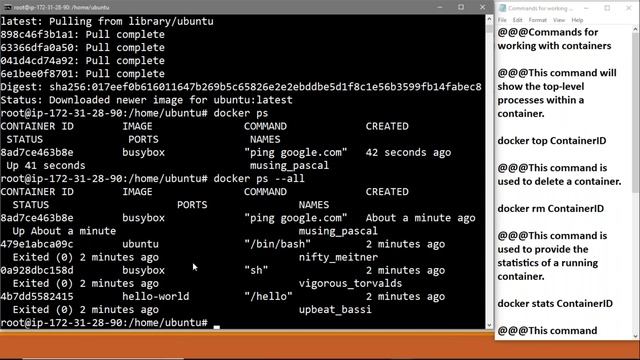Image resolution: width=640 pixels, height=360 pixels.
Task: Maximize the terminal window
Action: (461, 7)
